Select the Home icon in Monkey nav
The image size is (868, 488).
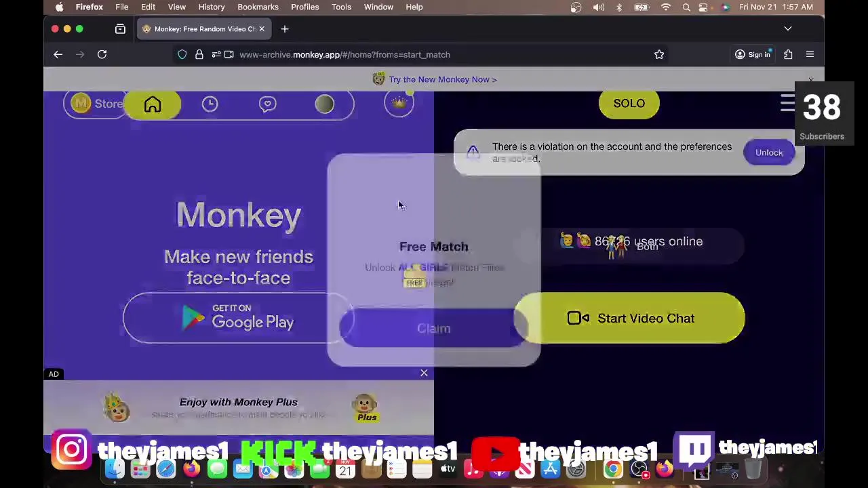tap(153, 104)
